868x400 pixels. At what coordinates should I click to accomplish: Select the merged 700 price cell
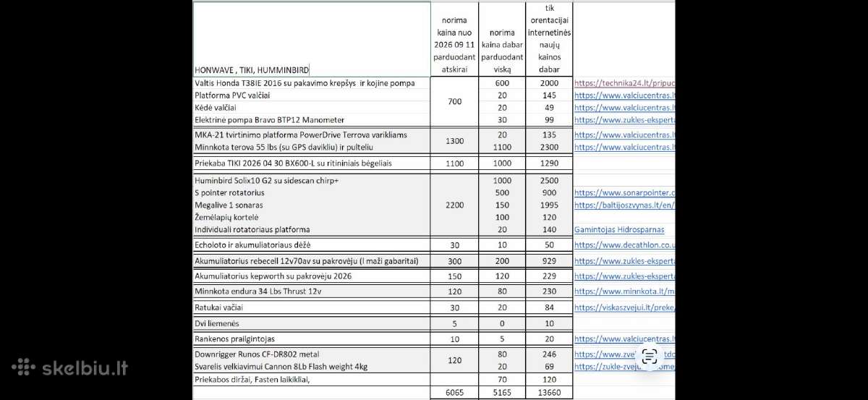pyautogui.click(x=454, y=102)
